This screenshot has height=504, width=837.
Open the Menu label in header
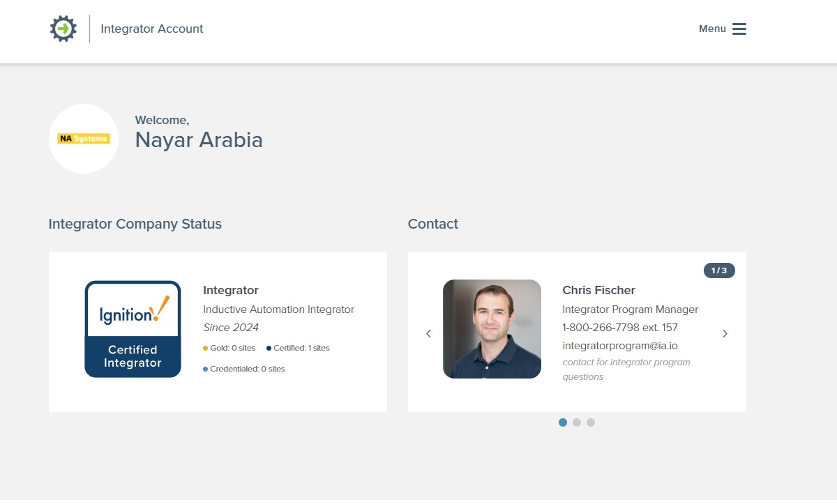712,29
